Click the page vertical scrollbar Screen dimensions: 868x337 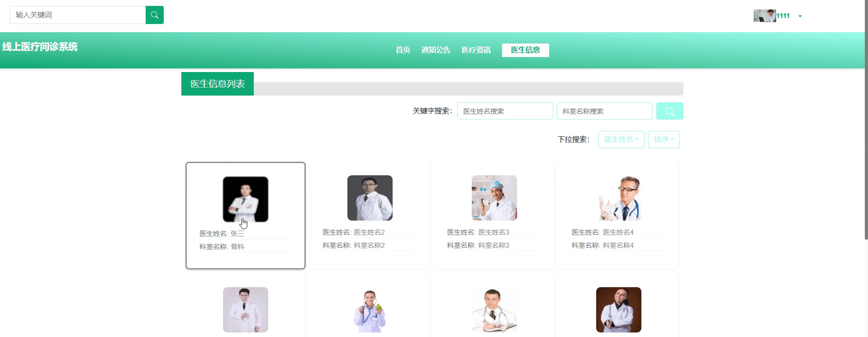(866, 119)
